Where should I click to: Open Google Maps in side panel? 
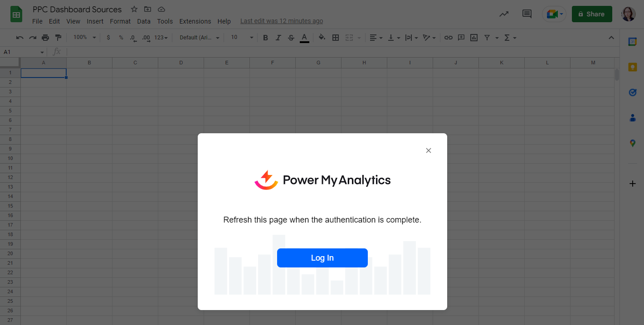point(632,143)
